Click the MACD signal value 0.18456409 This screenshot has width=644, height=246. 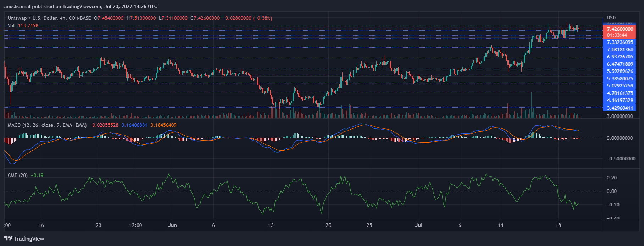pos(163,125)
